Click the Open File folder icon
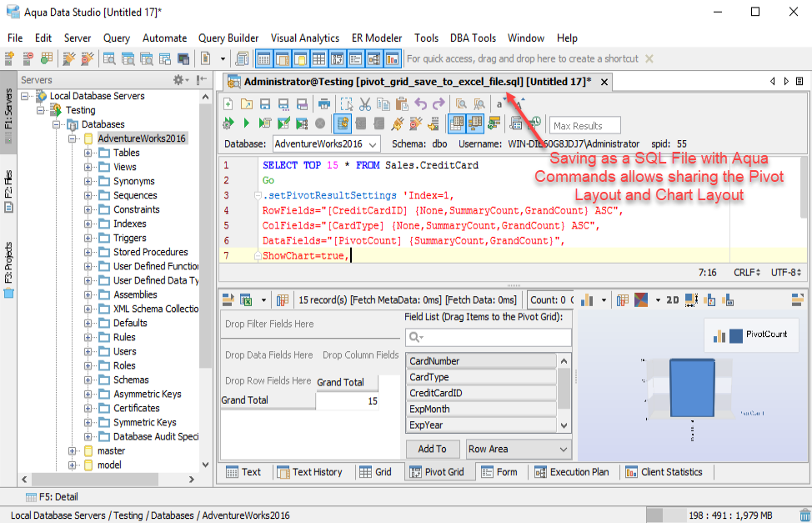The width and height of the screenshot is (812, 523). [246, 104]
